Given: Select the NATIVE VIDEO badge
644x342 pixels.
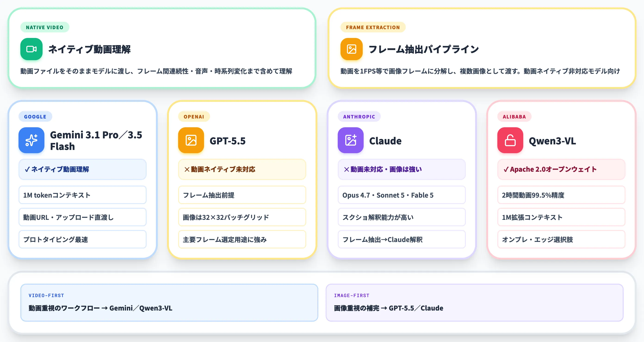Looking at the screenshot, I should [45, 27].
